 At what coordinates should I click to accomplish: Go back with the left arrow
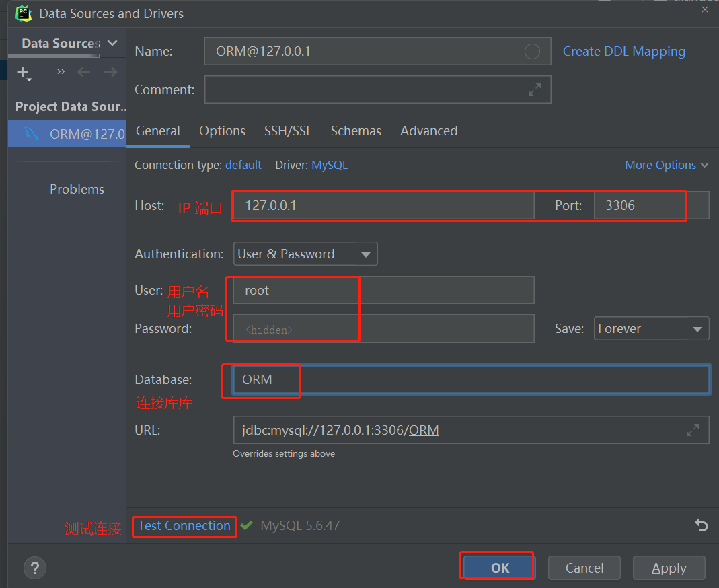83,72
